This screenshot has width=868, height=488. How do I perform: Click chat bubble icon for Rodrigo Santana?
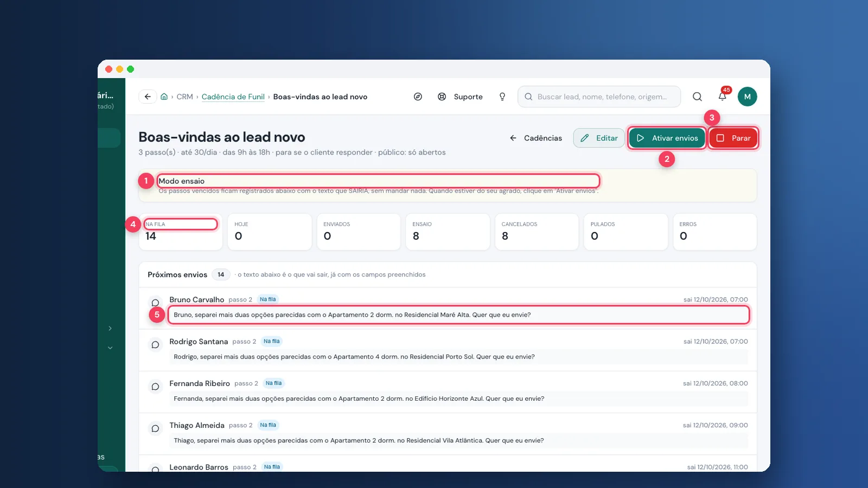pos(155,345)
